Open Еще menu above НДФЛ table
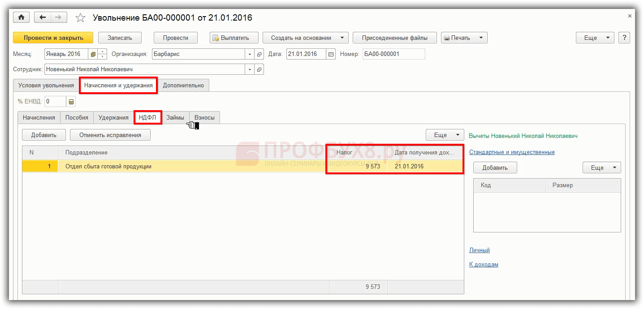This screenshot has width=644, height=309. [x=445, y=135]
